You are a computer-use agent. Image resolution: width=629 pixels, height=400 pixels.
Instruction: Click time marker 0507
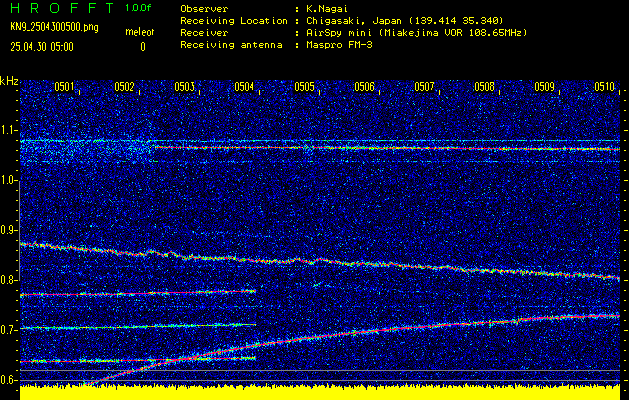pos(424,87)
